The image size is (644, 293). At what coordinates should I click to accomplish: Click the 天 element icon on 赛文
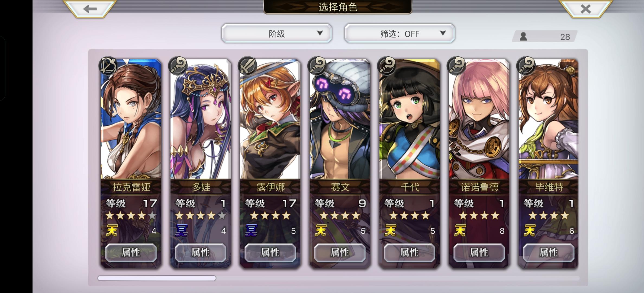coord(321,230)
